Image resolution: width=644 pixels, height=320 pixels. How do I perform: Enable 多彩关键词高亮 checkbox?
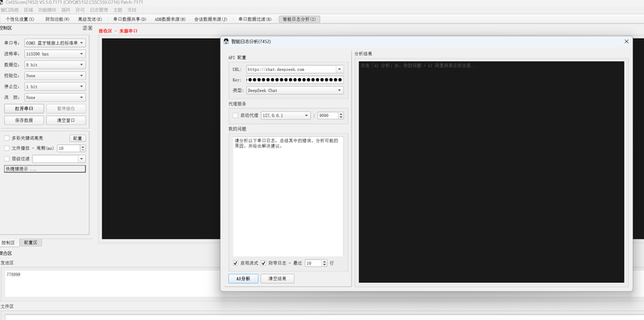coord(6,138)
